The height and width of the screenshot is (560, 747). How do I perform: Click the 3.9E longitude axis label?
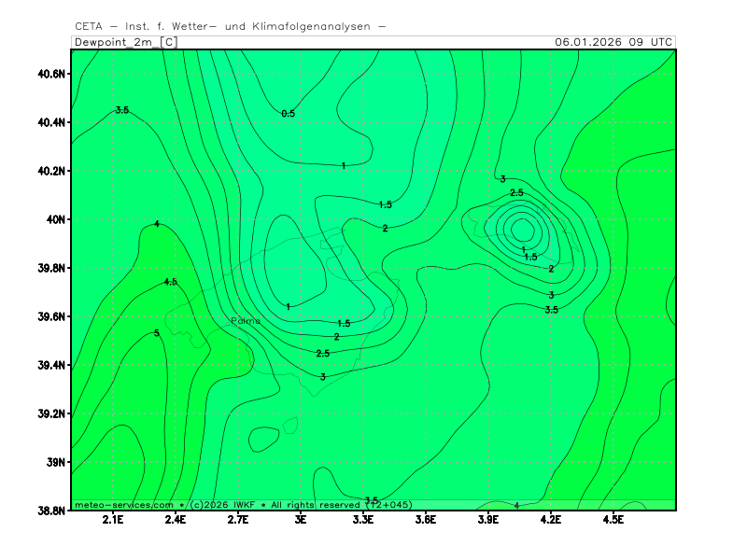click(487, 519)
